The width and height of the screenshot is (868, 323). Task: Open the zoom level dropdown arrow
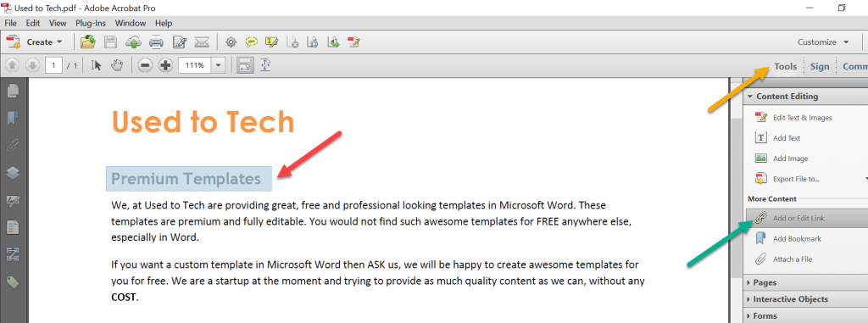pyautogui.click(x=218, y=65)
